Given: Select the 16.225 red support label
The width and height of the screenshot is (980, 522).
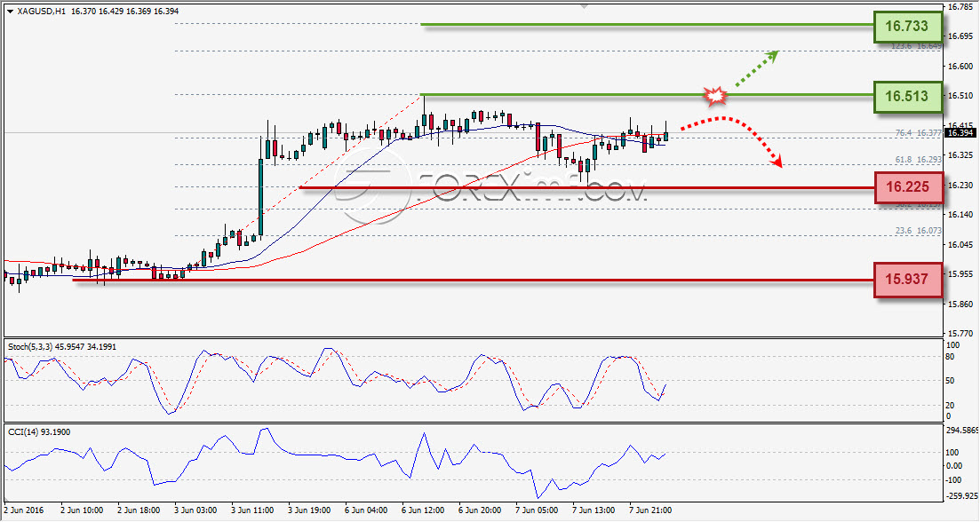Looking at the screenshot, I should [x=907, y=186].
